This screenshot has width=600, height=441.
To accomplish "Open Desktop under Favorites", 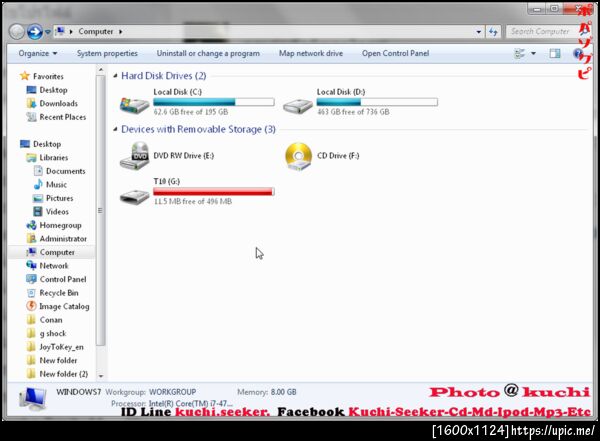I will coord(53,90).
